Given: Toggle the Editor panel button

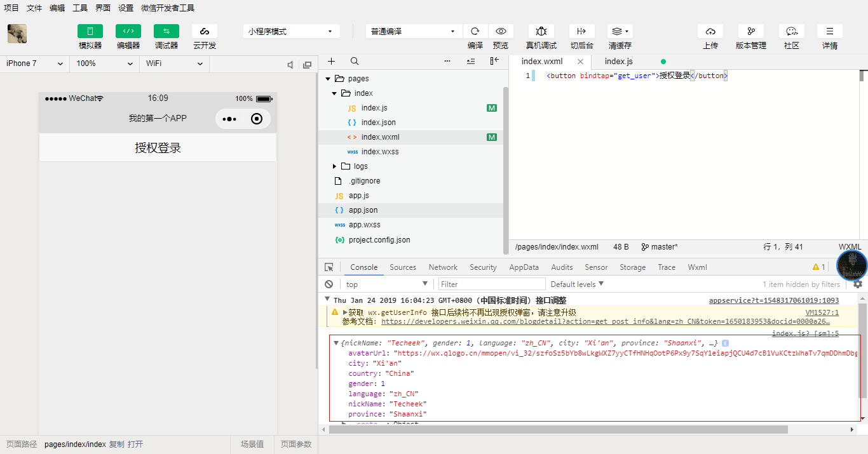Looking at the screenshot, I should (128, 31).
